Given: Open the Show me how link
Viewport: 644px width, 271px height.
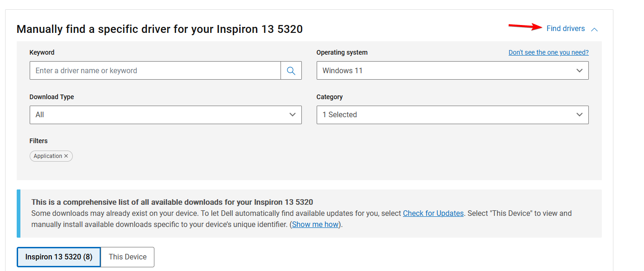Looking at the screenshot, I should pyautogui.click(x=315, y=224).
